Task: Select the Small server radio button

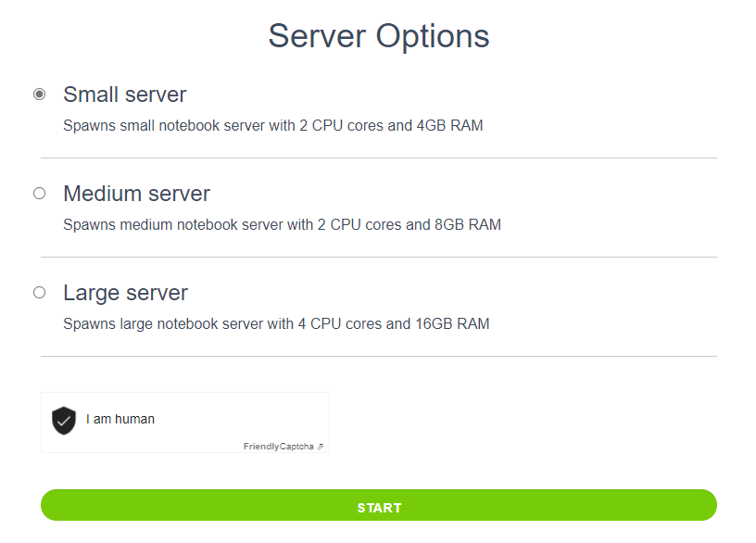Action: pyautogui.click(x=39, y=95)
